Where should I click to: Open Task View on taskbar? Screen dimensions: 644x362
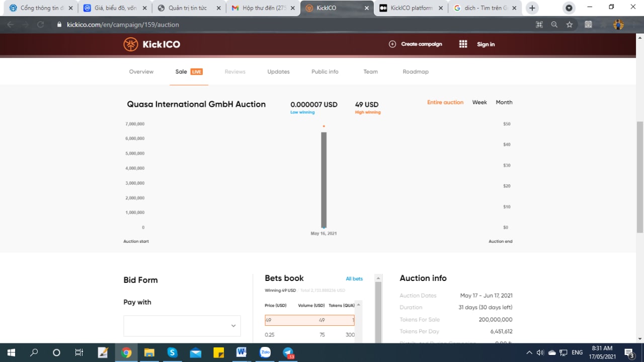79,352
